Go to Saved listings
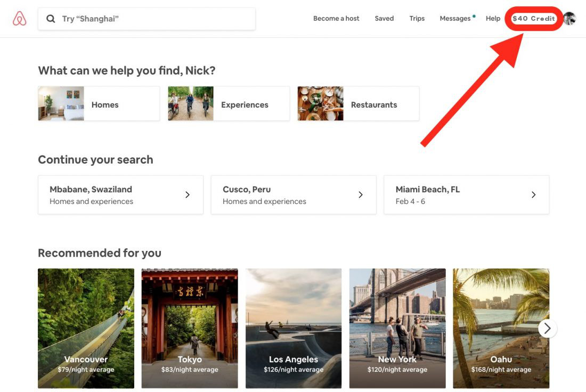The image size is (586, 392). (384, 18)
